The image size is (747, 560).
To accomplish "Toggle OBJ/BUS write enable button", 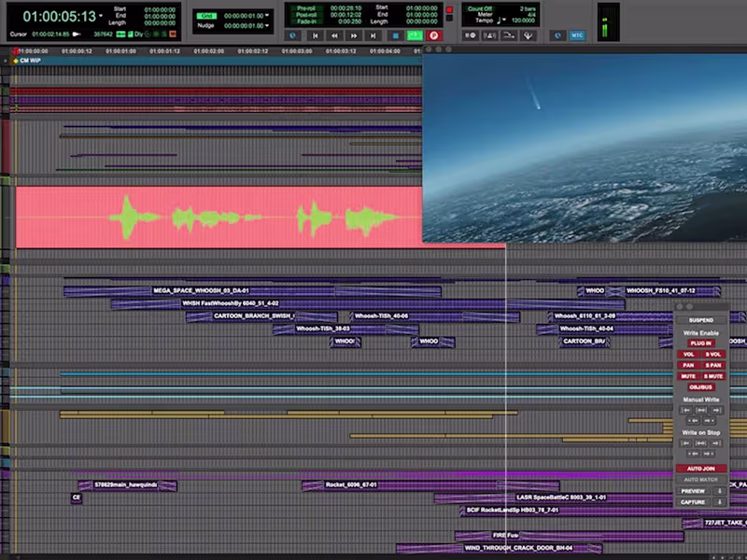I will pyautogui.click(x=701, y=387).
